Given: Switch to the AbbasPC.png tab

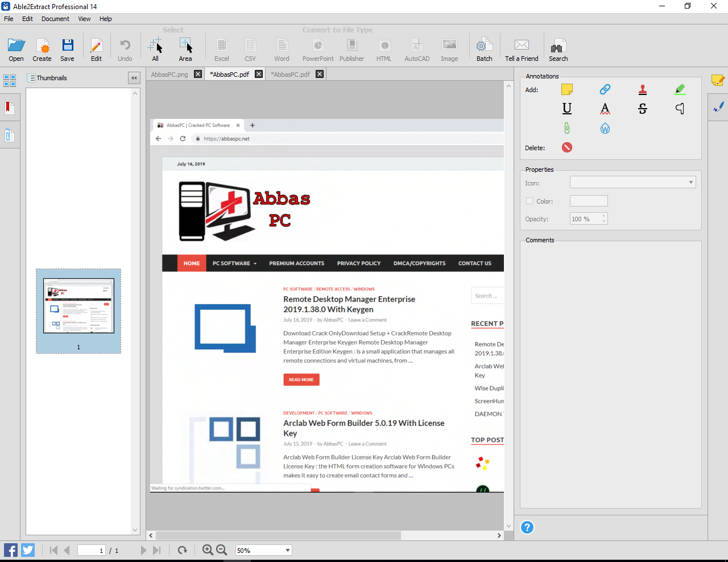Looking at the screenshot, I should pyautogui.click(x=169, y=75).
